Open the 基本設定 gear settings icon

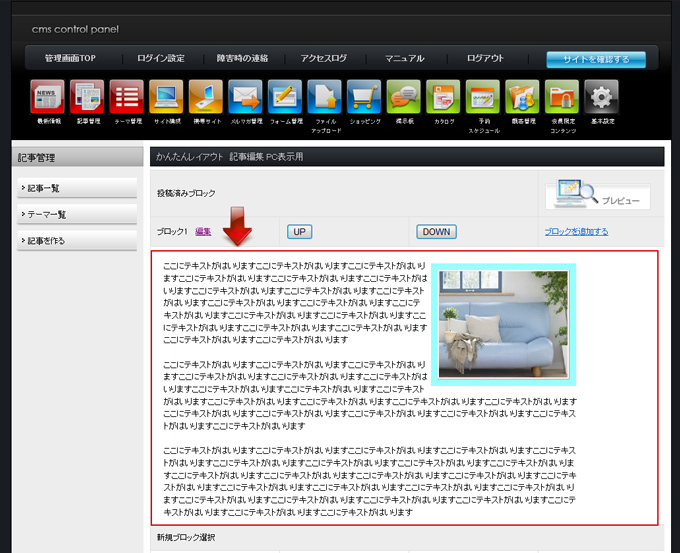click(601, 98)
